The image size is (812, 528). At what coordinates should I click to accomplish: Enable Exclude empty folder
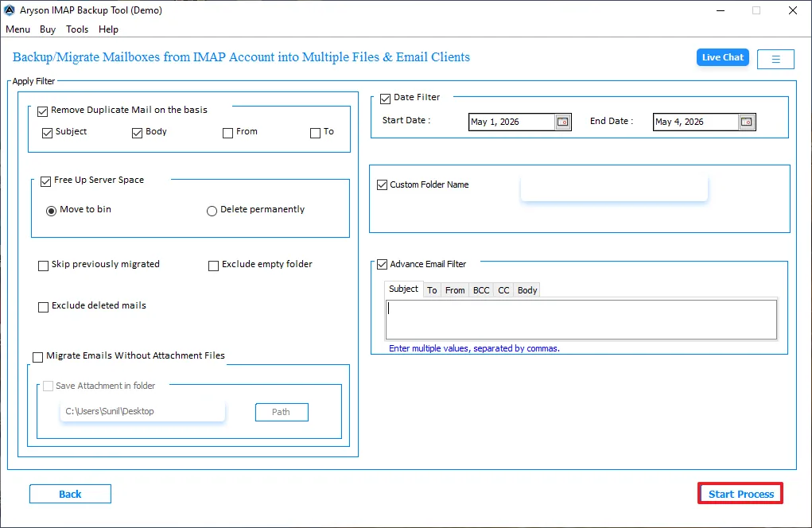coord(213,266)
